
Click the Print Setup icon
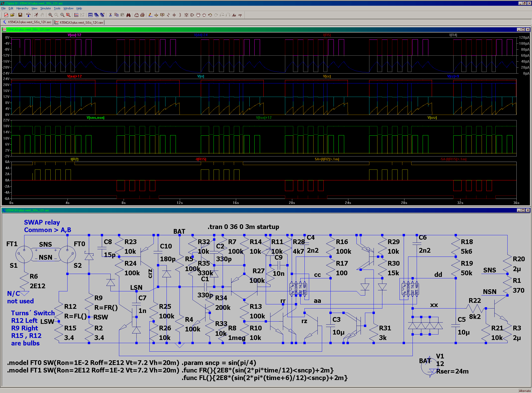tap(136, 15)
